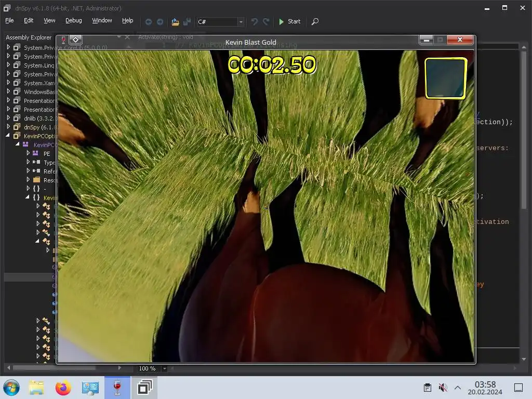Expand the dnlib assembly node

click(8, 118)
